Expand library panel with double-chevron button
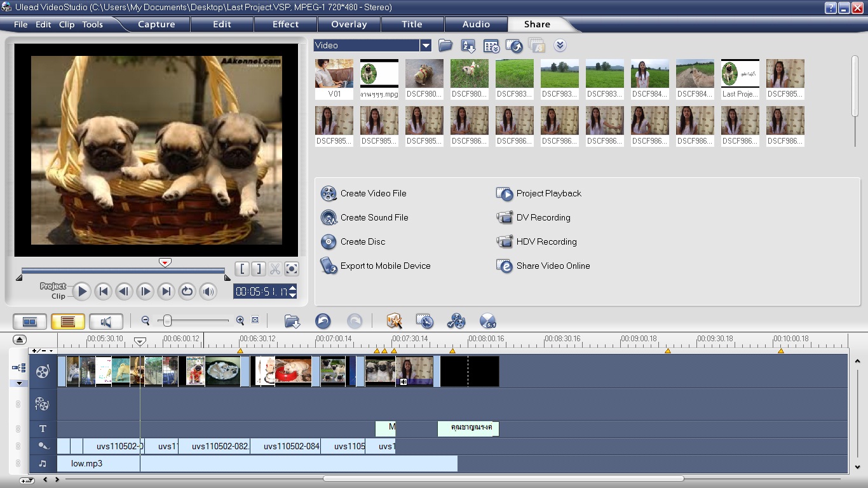The height and width of the screenshot is (488, 868). coord(560,45)
